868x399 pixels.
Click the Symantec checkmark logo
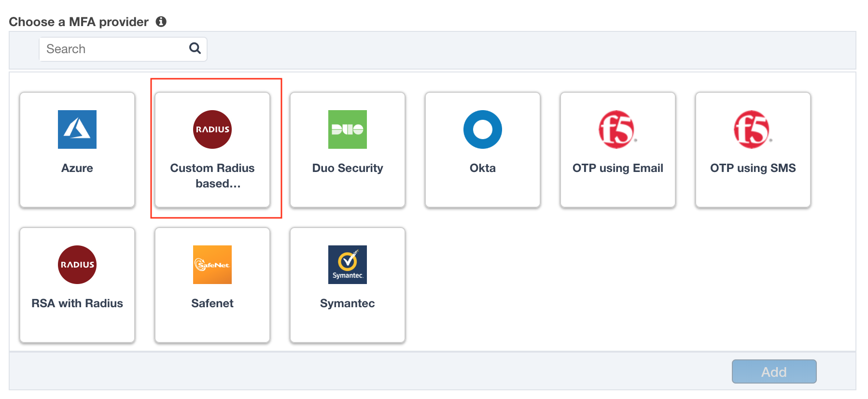pyautogui.click(x=348, y=265)
